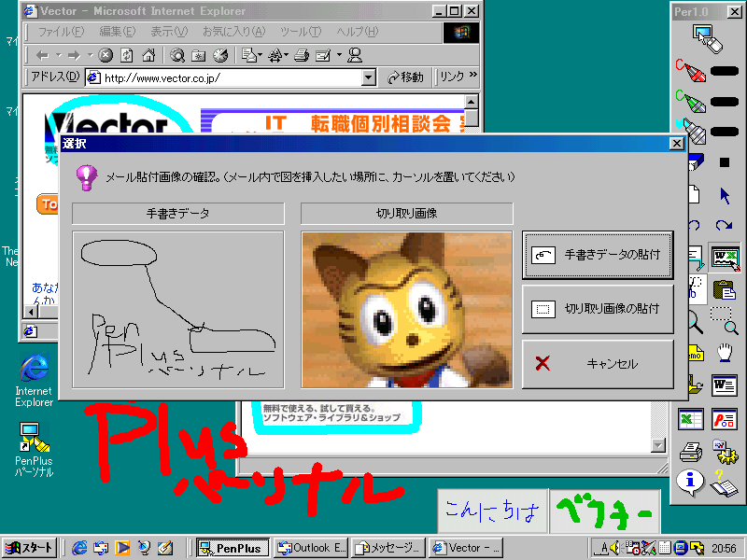Viewport: 747px width, 560px height.
Task: Click the Internet Explorer desktop icon
Action: point(34,380)
